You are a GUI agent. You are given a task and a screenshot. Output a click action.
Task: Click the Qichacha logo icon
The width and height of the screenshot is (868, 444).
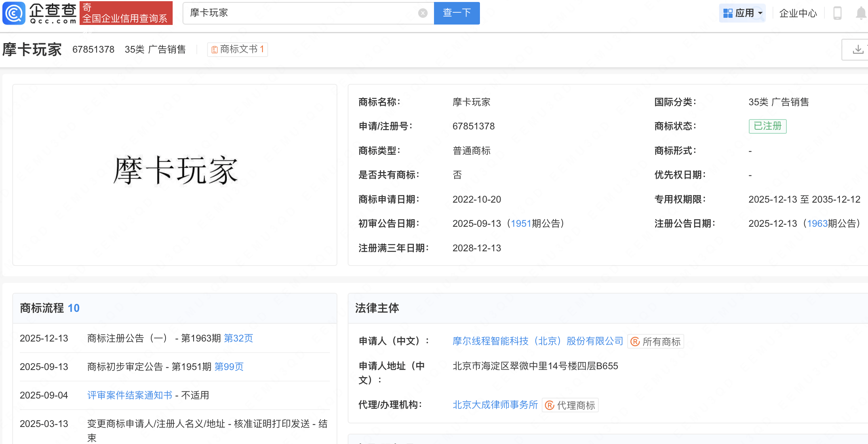point(14,13)
